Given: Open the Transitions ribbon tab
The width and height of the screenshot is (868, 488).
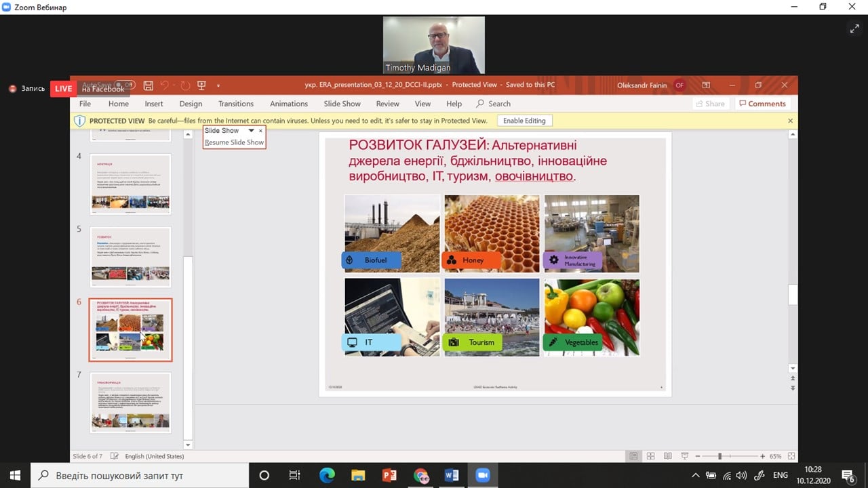Looking at the screenshot, I should pos(235,104).
